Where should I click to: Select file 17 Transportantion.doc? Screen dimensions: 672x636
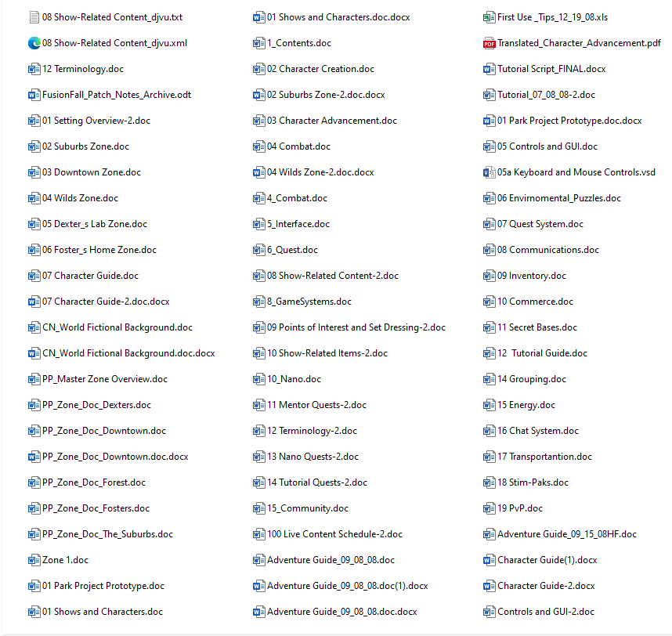[537, 457]
